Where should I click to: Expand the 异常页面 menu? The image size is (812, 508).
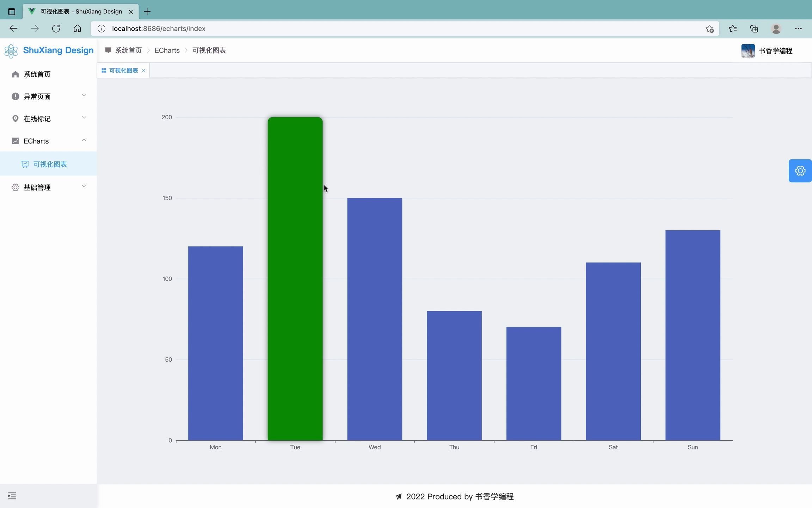coord(48,96)
